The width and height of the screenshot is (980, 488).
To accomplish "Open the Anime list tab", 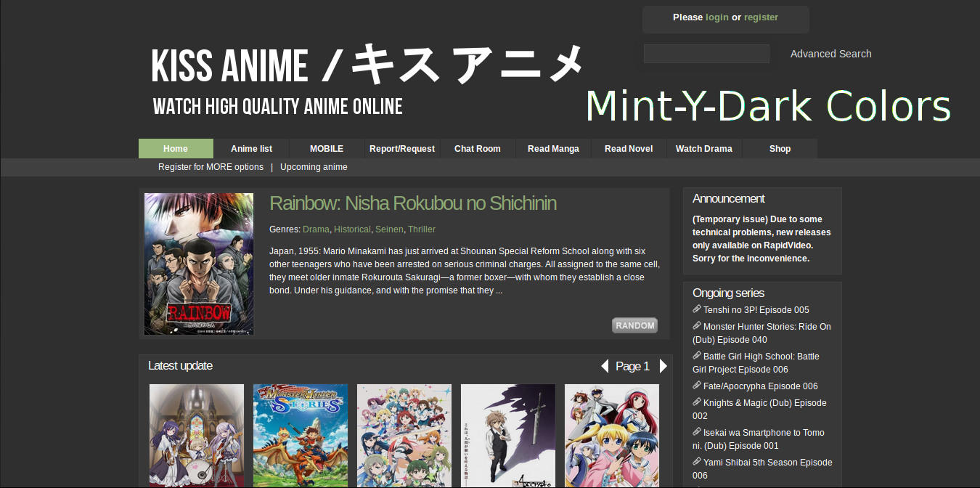I will tap(251, 148).
